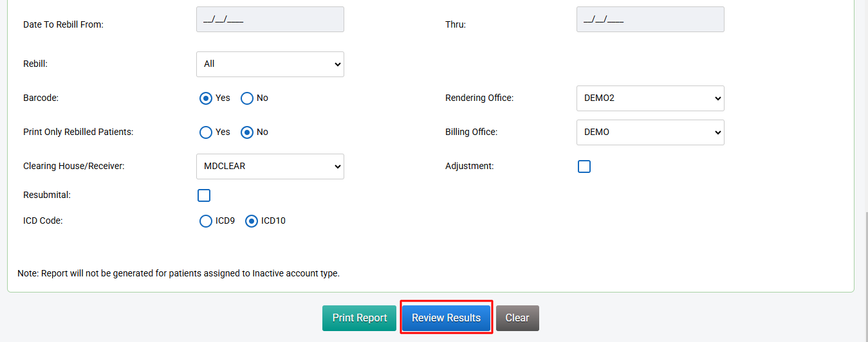Screen dimensions: 868x342
Task: Select No for Barcode
Action: coord(247,98)
